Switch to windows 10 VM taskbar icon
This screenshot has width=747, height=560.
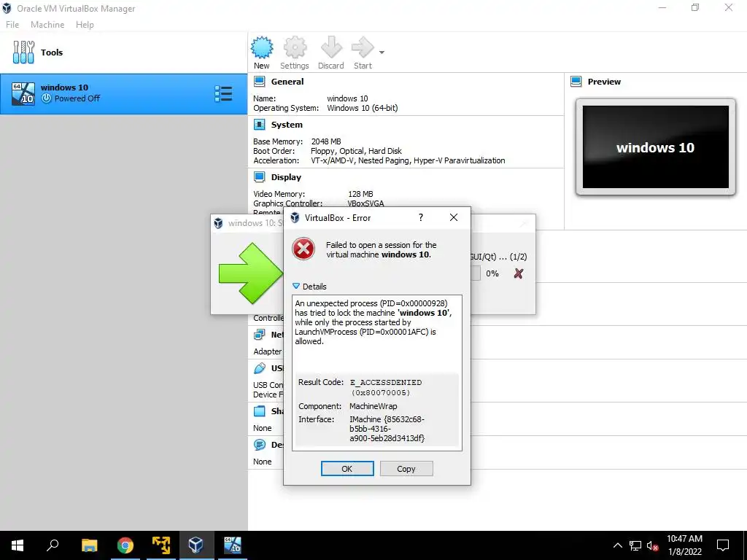233,545
